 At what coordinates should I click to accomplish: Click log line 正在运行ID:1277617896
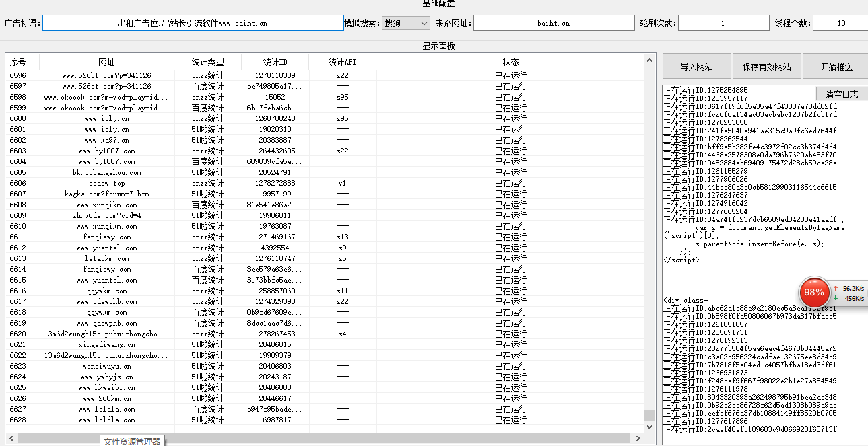(705, 421)
